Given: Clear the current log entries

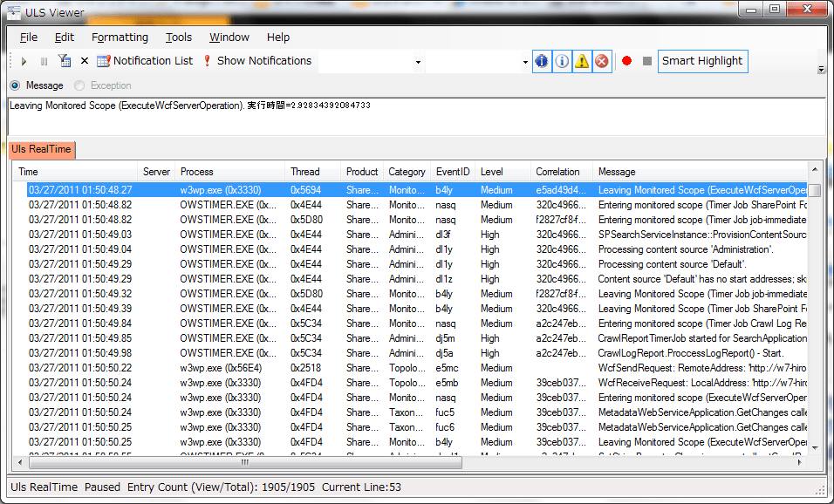Looking at the screenshot, I should tap(83, 61).
